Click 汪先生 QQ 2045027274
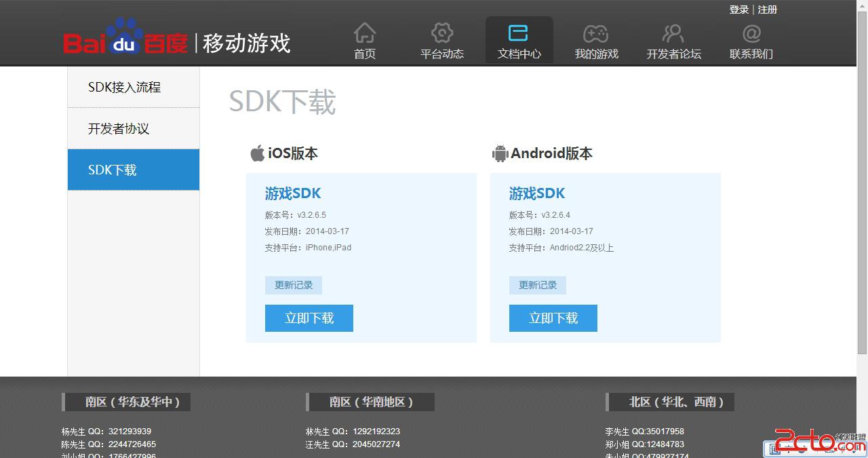This screenshot has height=458, width=868. point(353,444)
